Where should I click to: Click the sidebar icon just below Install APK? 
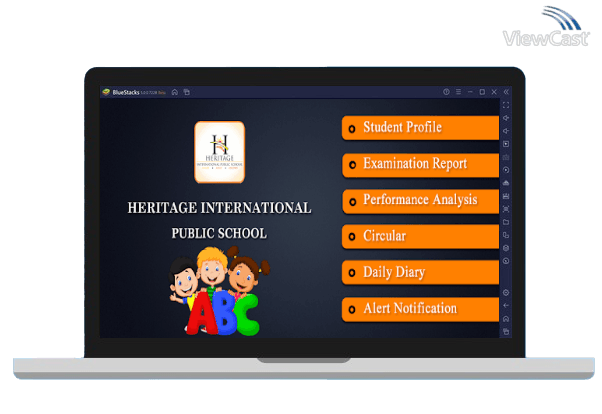(x=506, y=196)
